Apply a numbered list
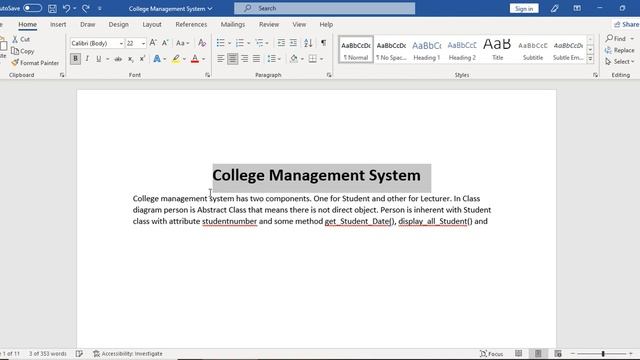640x360 pixels. click(x=240, y=43)
